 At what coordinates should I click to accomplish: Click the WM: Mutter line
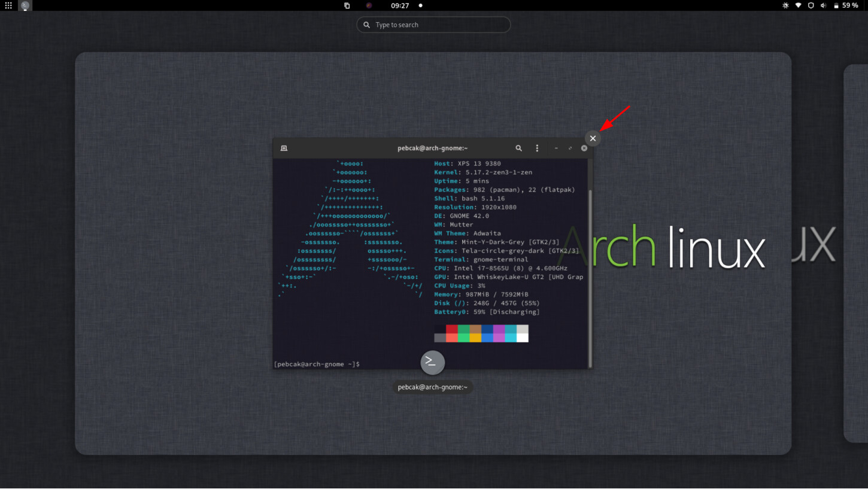pyautogui.click(x=454, y=225)
